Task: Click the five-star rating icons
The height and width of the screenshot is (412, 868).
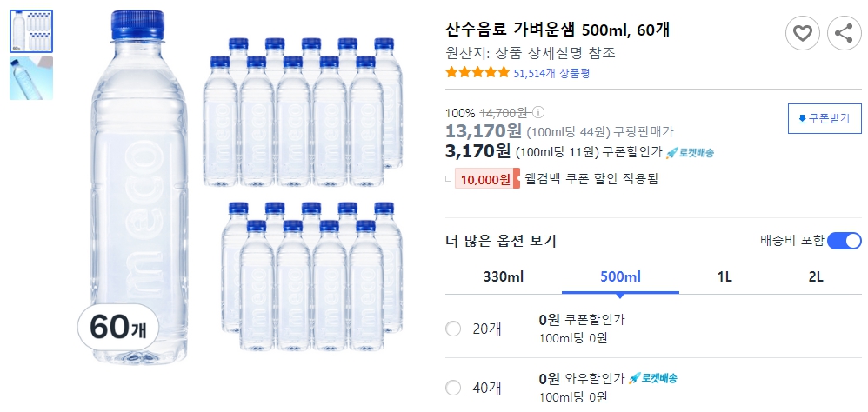Action: tap(477, 73)
